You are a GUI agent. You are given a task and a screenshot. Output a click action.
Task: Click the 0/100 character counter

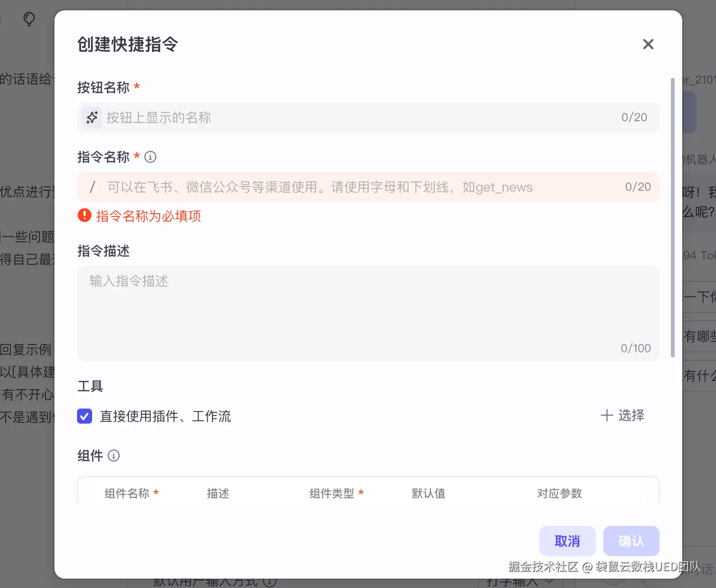click(636, 348)
